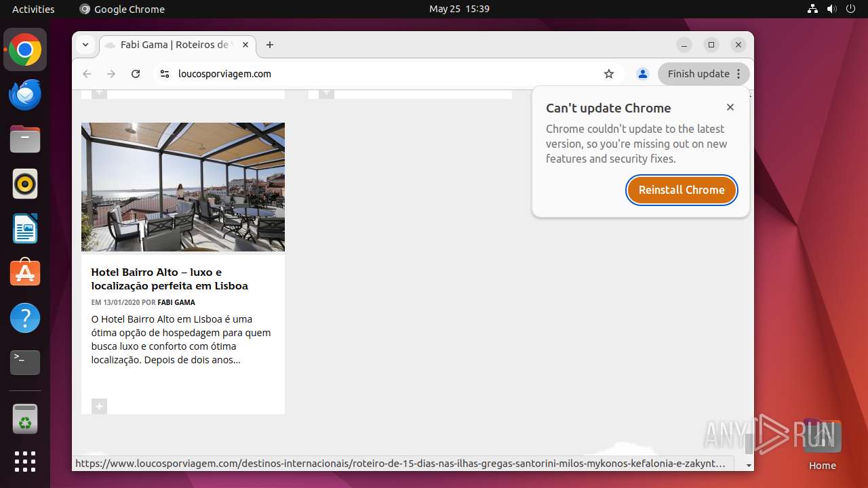The image size is (868, 488).
Task: Go forward to the next page
Action: 111,74
